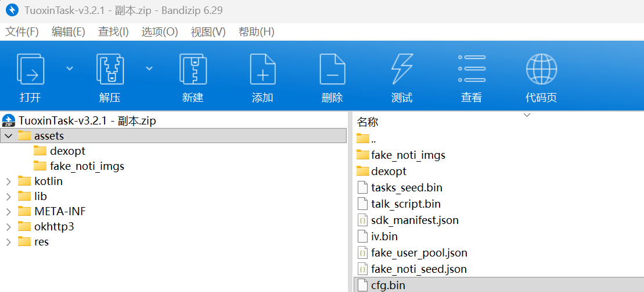644x292 pixels.
Task: Click the Extract (解压) toolbar icon
Action: (x=110, y=69)
